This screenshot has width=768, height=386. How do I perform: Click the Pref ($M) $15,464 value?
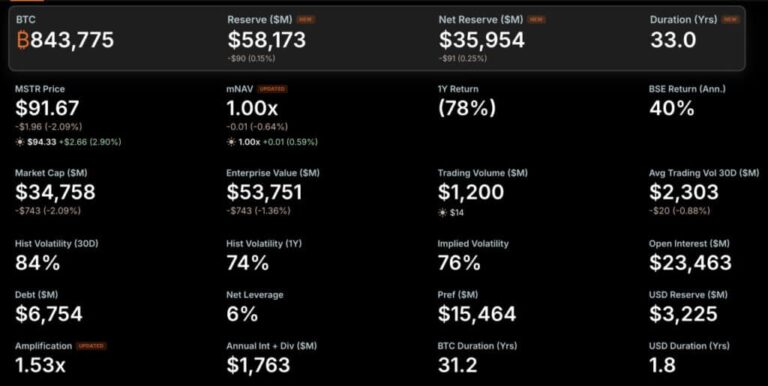point(477,314)
